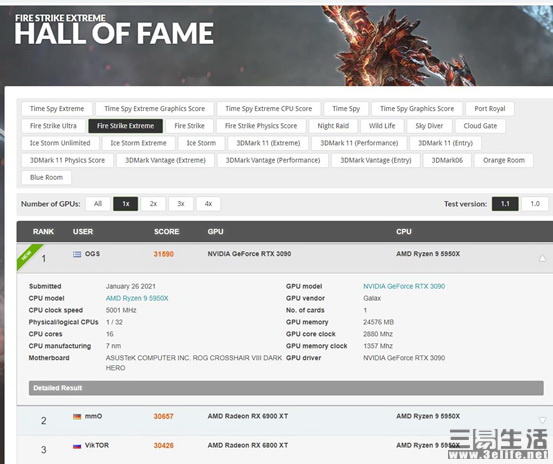
Task: Click the ROG CROSSHAIR VIII DARK HERO motherboard text
Action: tap(194, 363)
